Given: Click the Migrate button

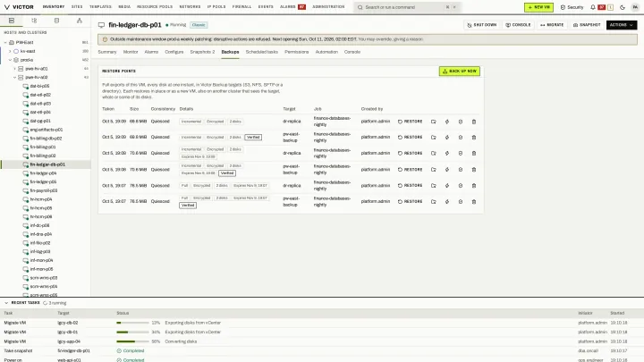Looking at the screenshot, I should tap(552, 25).
